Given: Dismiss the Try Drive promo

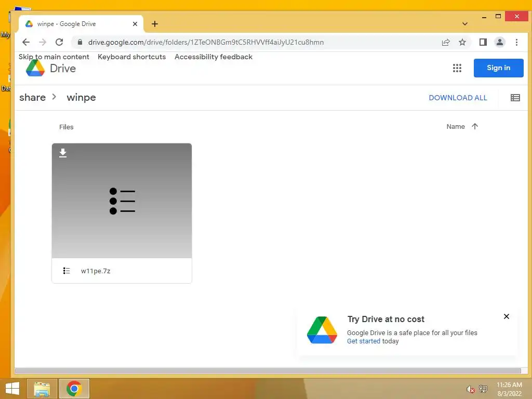Looking at the screenshot, I should (506, 316).
